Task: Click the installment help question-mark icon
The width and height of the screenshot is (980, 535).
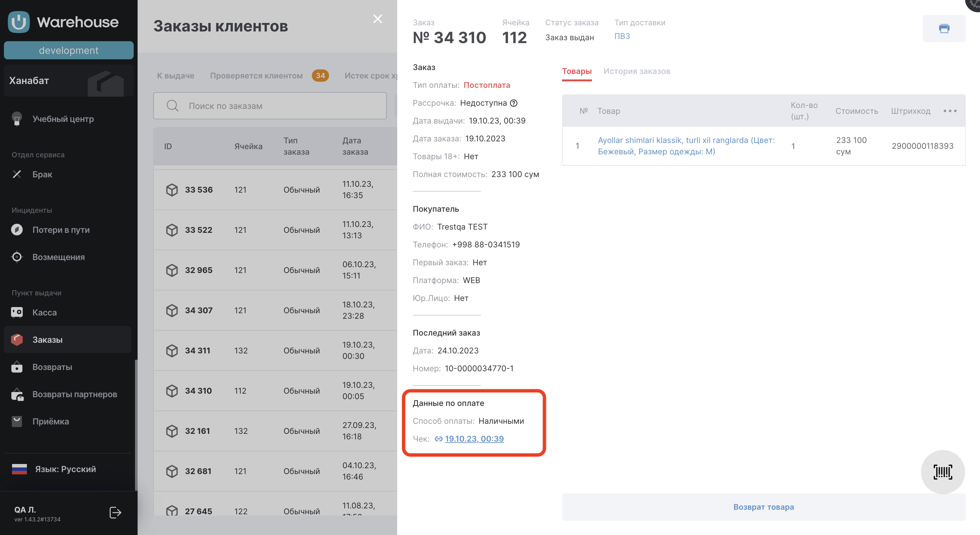Action: coord(514,103)
